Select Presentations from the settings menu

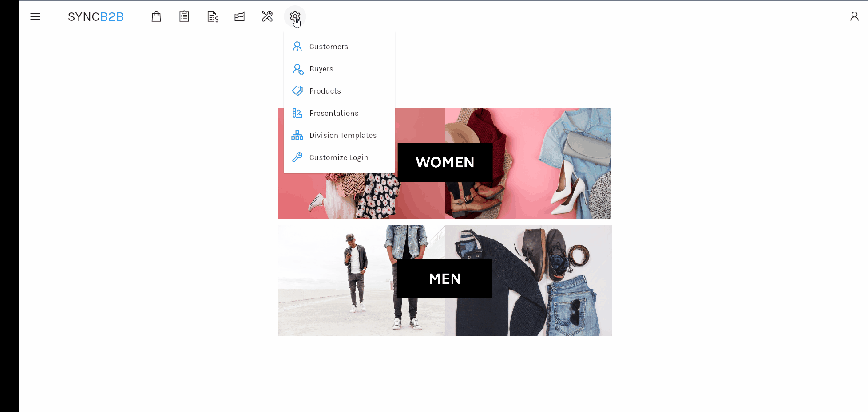pyautogui.click(x=339, y=113)
